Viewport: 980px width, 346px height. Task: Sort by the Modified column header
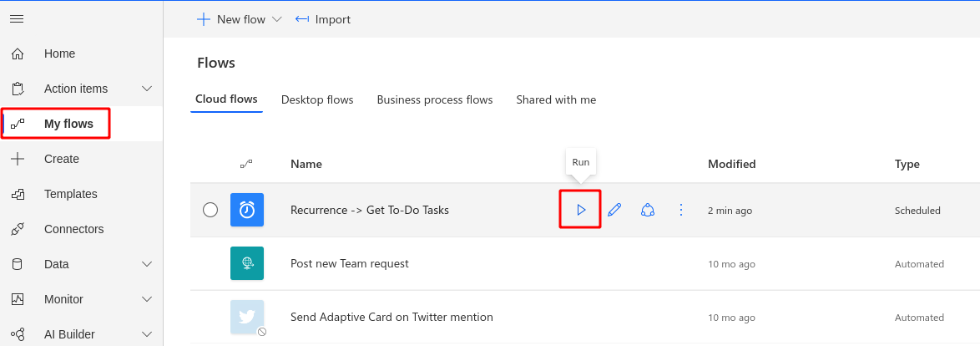[731, 164]
